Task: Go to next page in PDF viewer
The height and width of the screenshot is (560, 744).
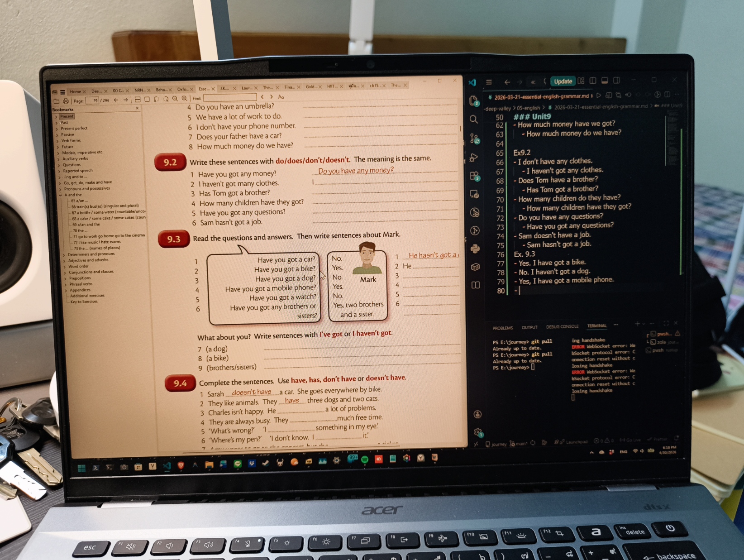Action: pyautogui.click(x=126, y=100)
